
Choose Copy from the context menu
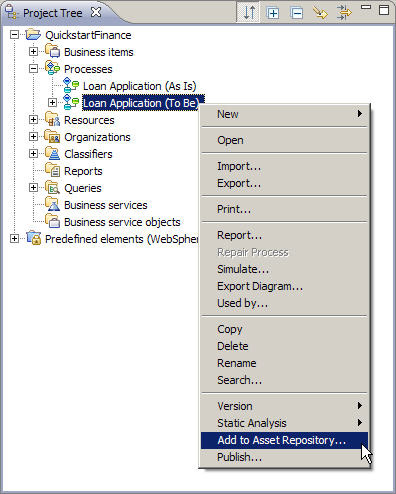[x=284, y=329]
